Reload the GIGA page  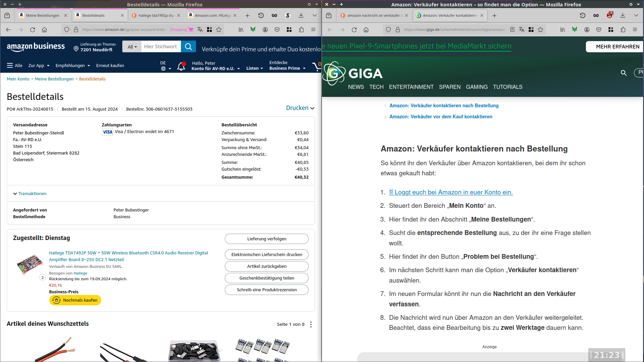click(354, 29)
